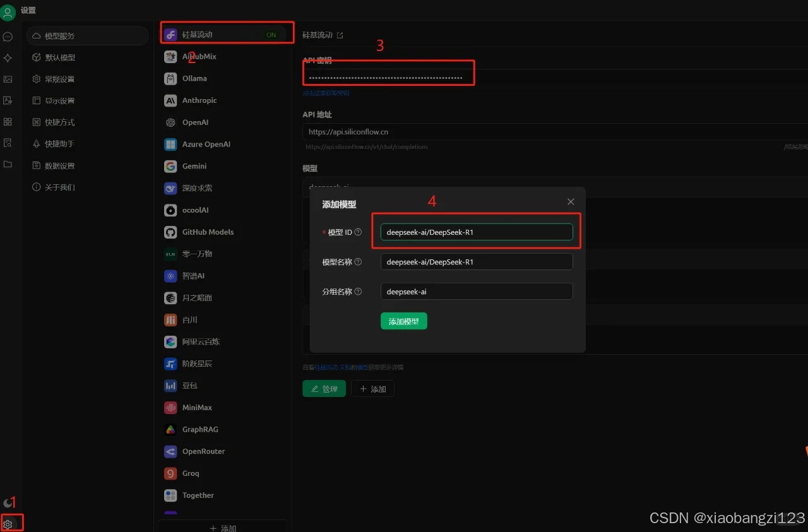
Task: Click the ON tag of 硅基流动 provider
Action: (x=271, y=35)
